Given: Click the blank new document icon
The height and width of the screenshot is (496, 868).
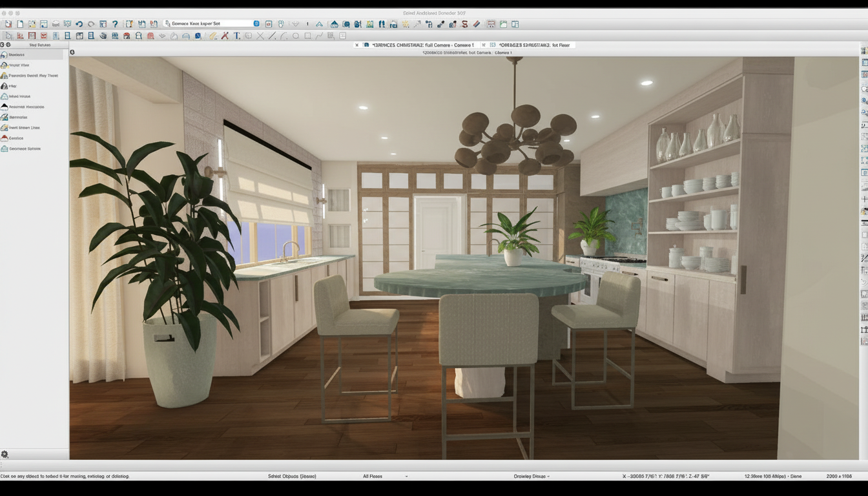Looking at the screenshot, I should [x=20, y=24].
